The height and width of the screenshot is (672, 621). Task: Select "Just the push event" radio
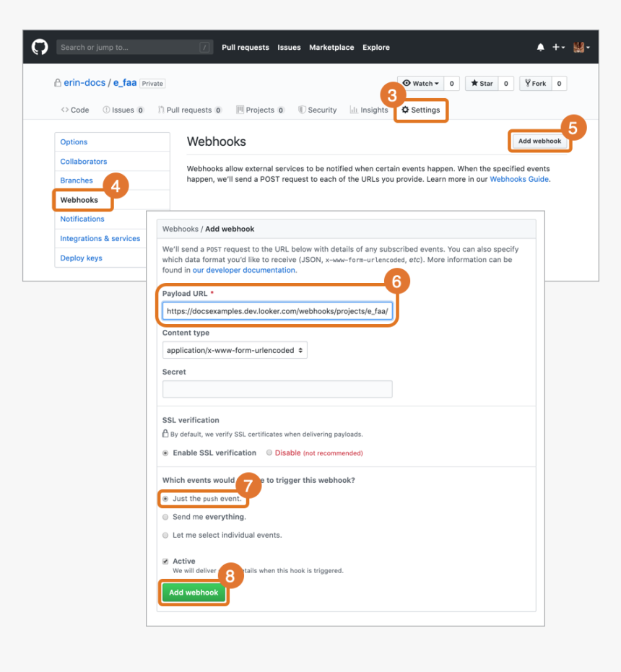tap(166, 499)
